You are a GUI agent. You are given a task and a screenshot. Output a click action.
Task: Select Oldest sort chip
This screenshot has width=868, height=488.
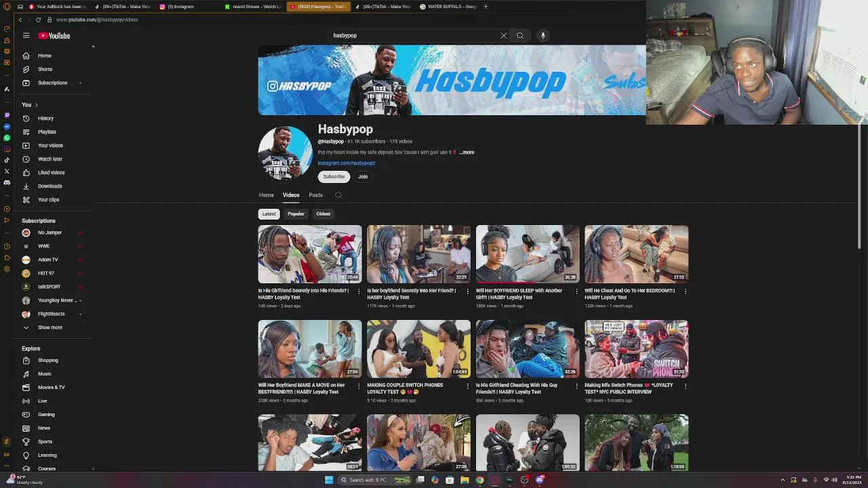click(x=323, y=214)
